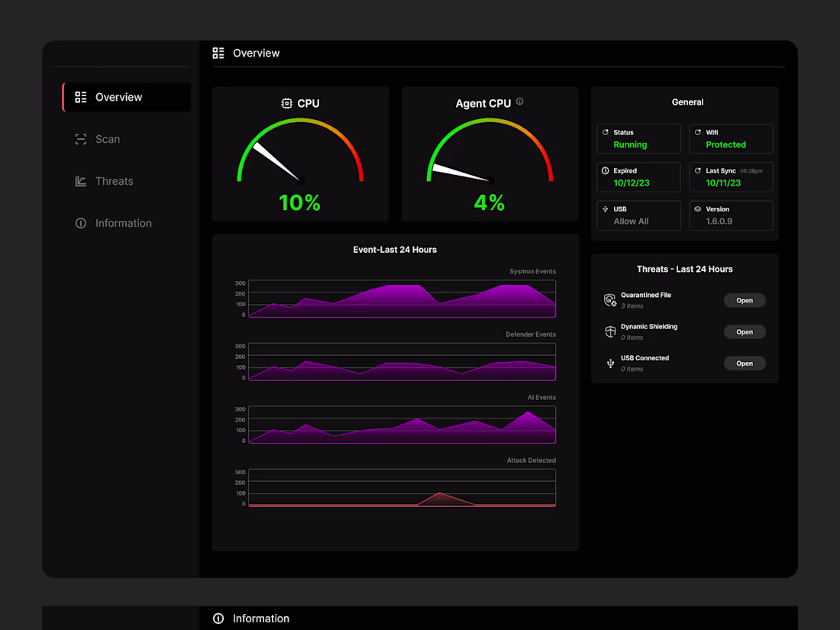Click the Expired clock icon

[x=604, y=170]
